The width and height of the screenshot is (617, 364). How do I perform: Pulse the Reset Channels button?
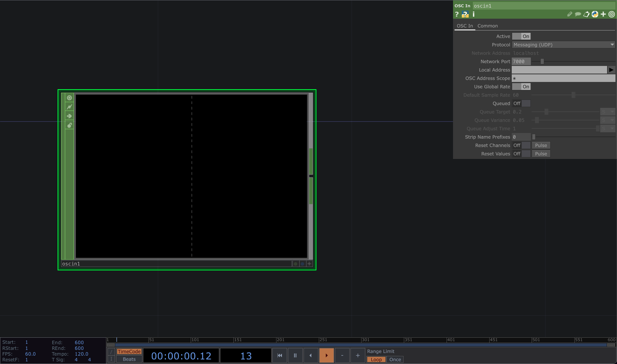pyautogui.click(x=541, y=145)
